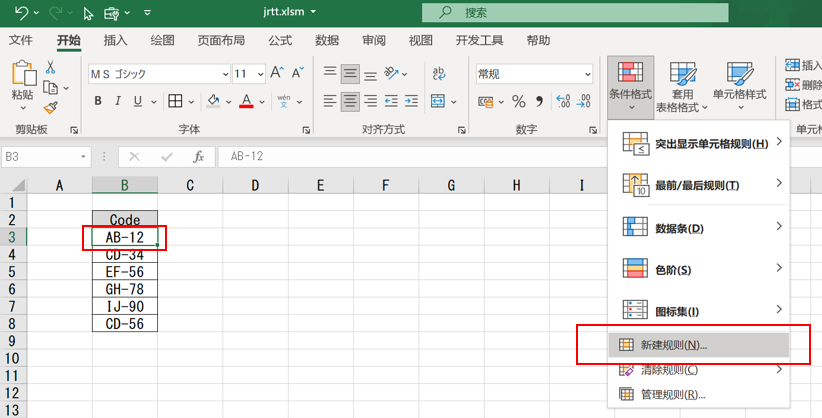Click the Copy icon
The height and width of the screenshot is (418, 822).
point(50,88)
